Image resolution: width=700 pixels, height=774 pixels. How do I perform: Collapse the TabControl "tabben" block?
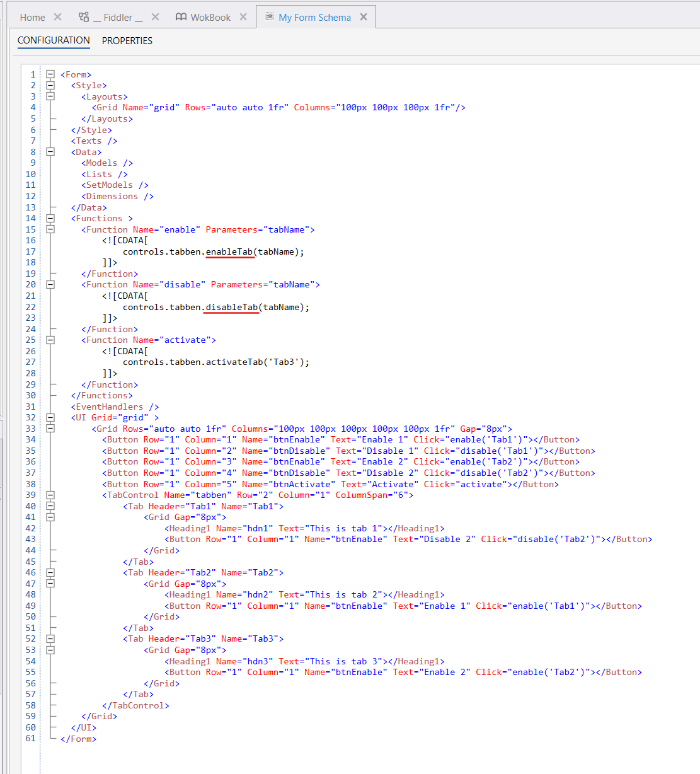pyautogui.click(x=50, y=495)
